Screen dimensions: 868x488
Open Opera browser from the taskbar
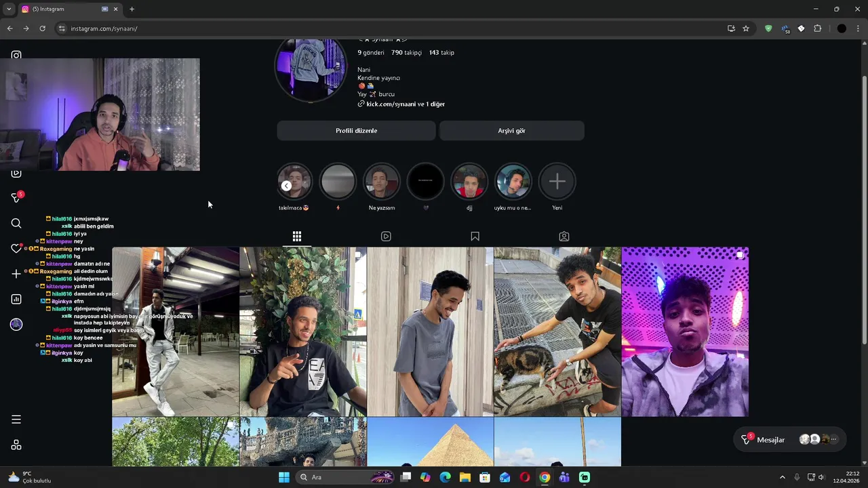coord(524,477)
